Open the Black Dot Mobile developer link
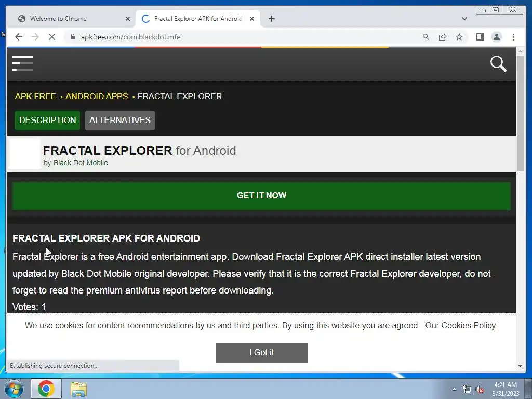This screenshot has width=532, height=399. (x=81, y=163)
